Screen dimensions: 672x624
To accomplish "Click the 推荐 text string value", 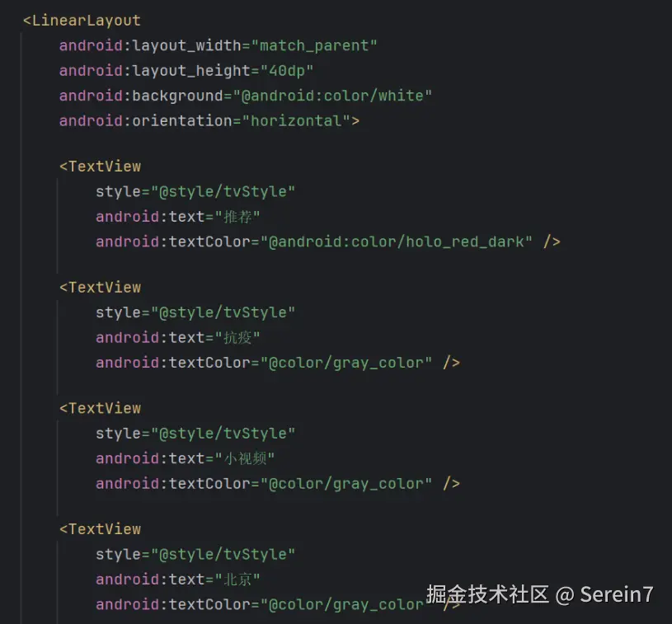I will pos(237,217).
